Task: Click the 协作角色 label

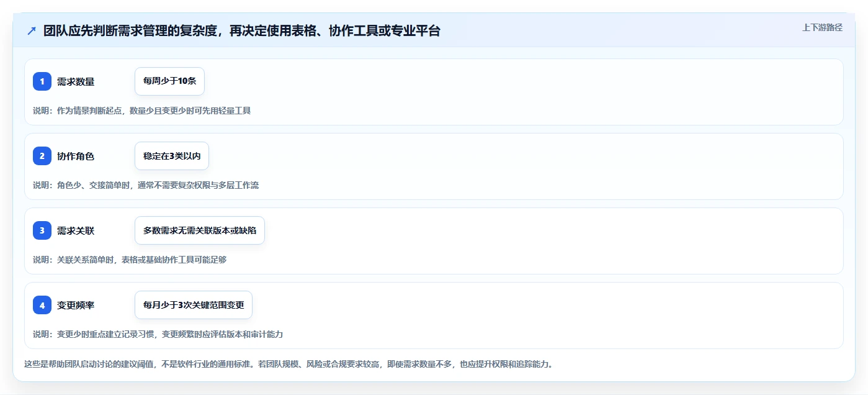Action: pos(76,156)
